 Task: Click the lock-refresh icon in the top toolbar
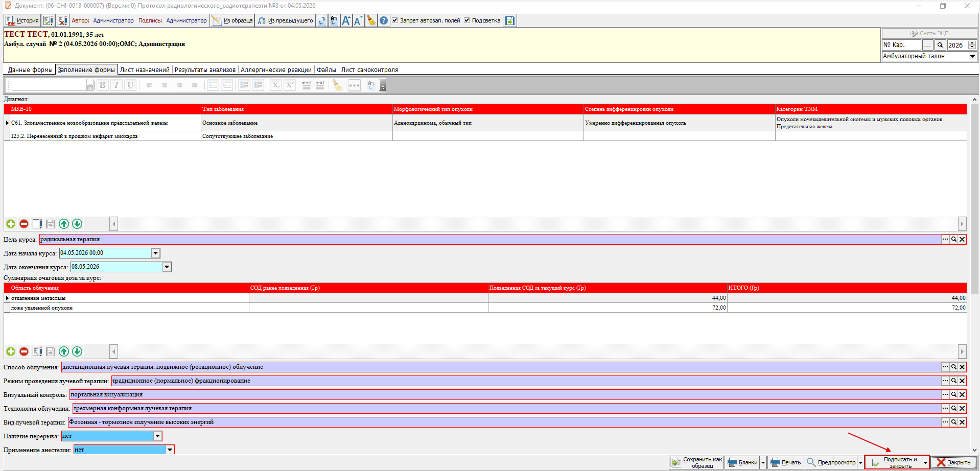(x=334, y=20)
